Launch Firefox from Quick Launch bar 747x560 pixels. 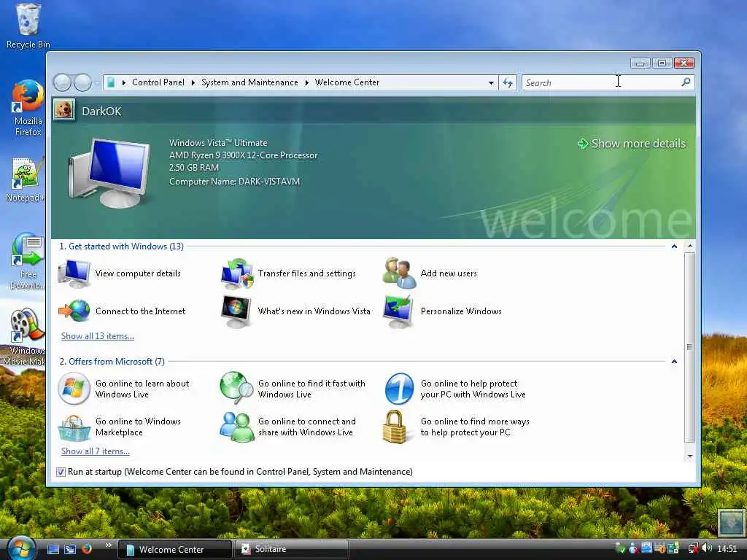(87, 549)
